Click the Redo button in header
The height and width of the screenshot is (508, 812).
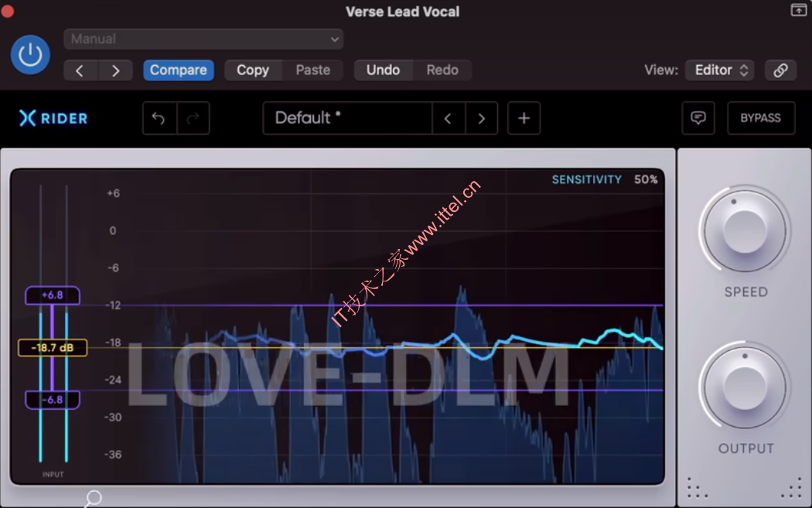pyautogui.click(x=442, y=70)
